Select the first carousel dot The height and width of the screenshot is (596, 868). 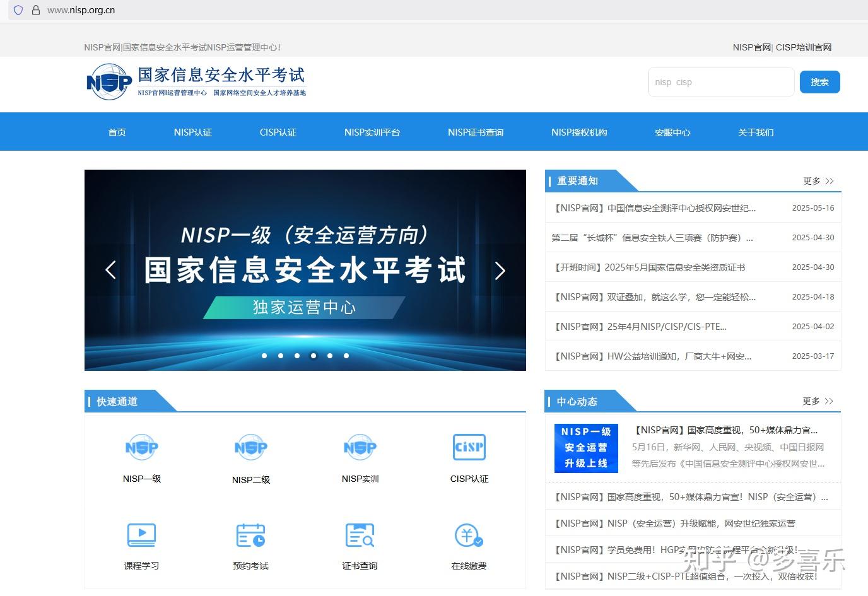[x=264, y=356]
